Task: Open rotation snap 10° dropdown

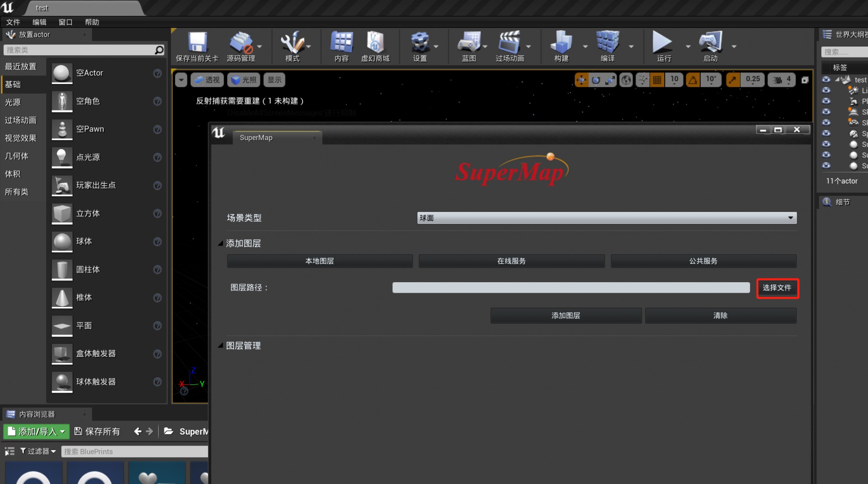Action: point(711,80)
